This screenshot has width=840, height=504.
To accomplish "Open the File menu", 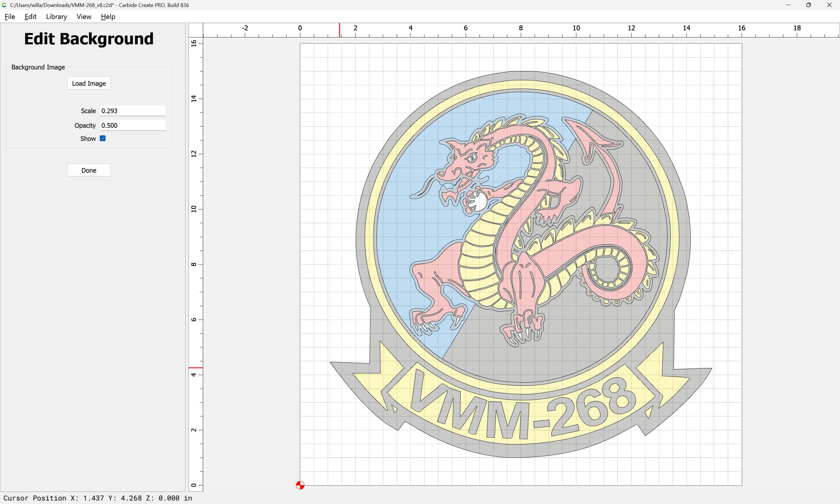I will [10, 17].
